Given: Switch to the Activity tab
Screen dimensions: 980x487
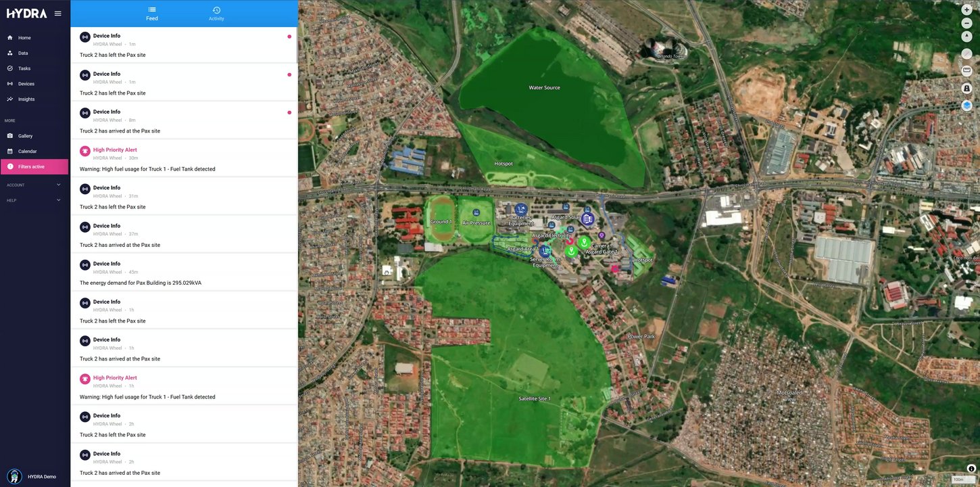Looking at the screenshot, I should click(216, 14).
